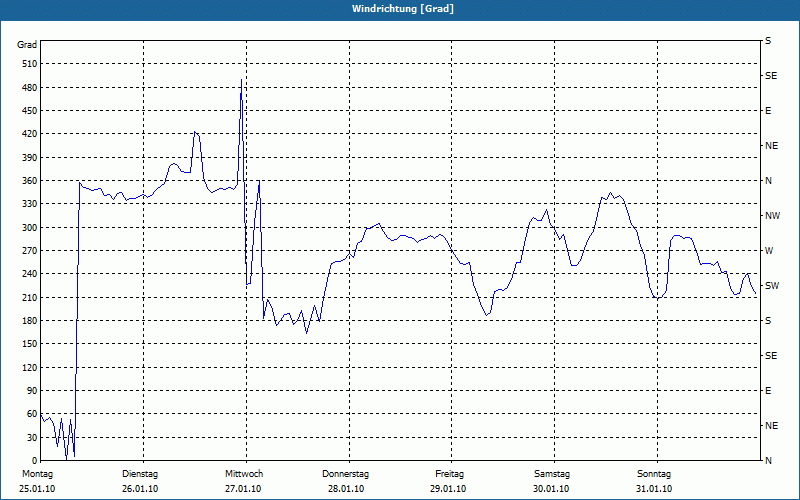The width and height of the screenshot is (800, 500).
Task: Click the W compass label on right axis
Action: point(769,251)
